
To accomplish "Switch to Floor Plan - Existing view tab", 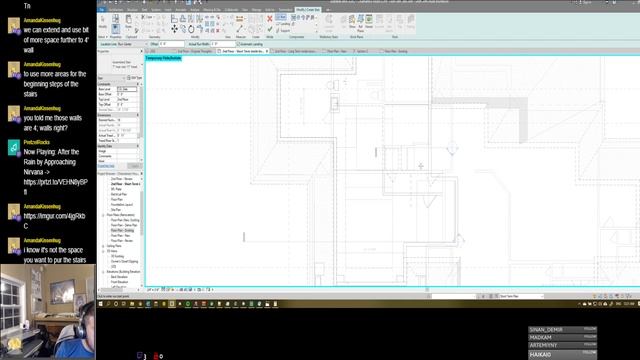I will 396,51.
